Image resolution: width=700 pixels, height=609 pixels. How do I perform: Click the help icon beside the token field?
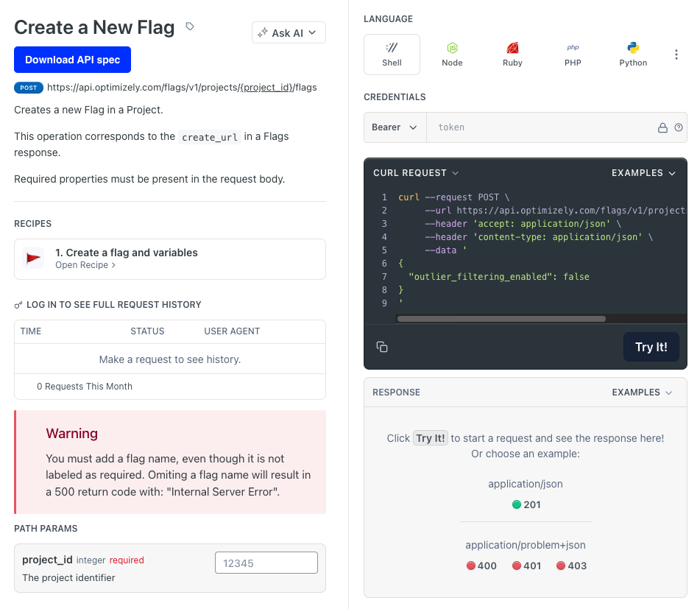(x=679, y=127)
